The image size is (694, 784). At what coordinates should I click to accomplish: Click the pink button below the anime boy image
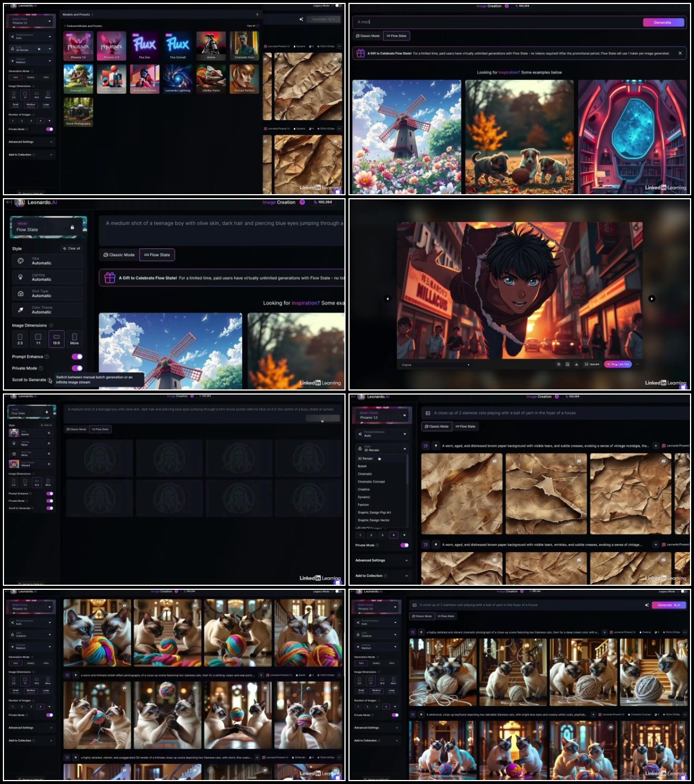(x=617, y=364)
